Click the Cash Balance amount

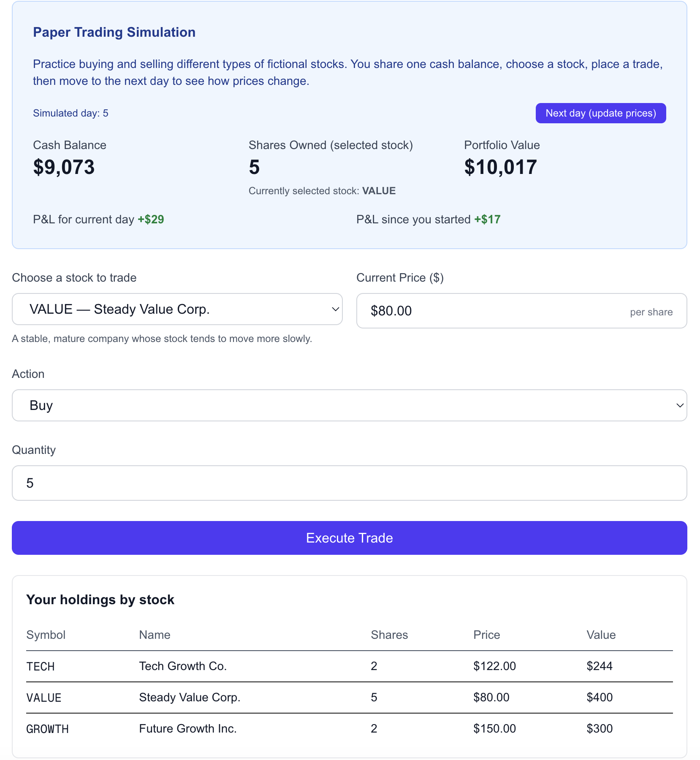coord(64,167)
